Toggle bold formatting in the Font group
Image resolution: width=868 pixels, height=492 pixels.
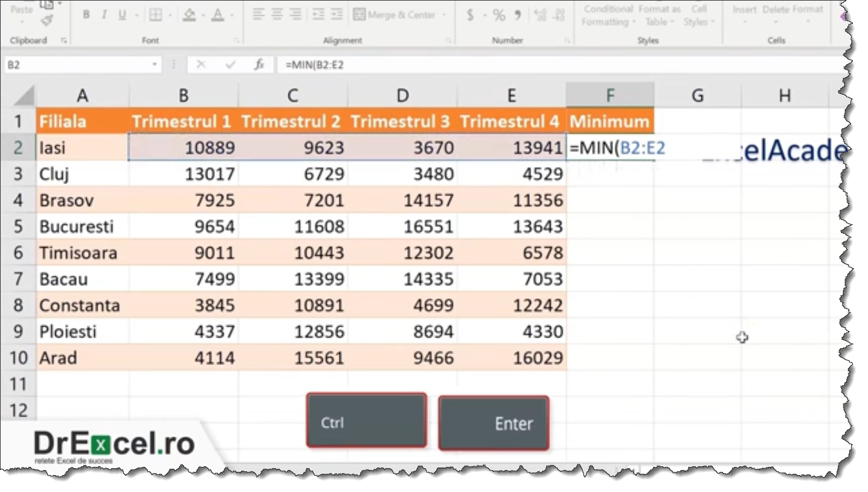coord(87,14)
